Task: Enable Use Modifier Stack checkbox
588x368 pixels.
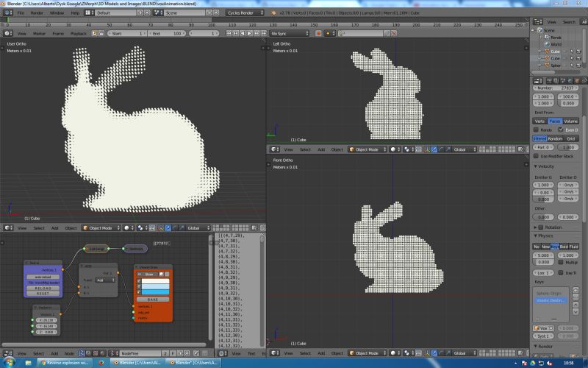Action: (x=536, y=156)
